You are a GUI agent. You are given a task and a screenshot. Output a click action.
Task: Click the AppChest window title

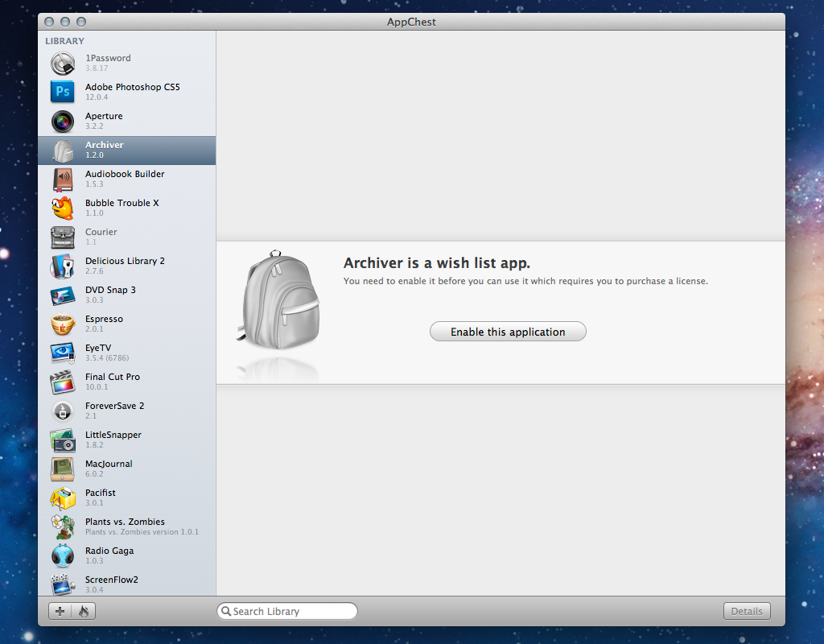[411, 22]
